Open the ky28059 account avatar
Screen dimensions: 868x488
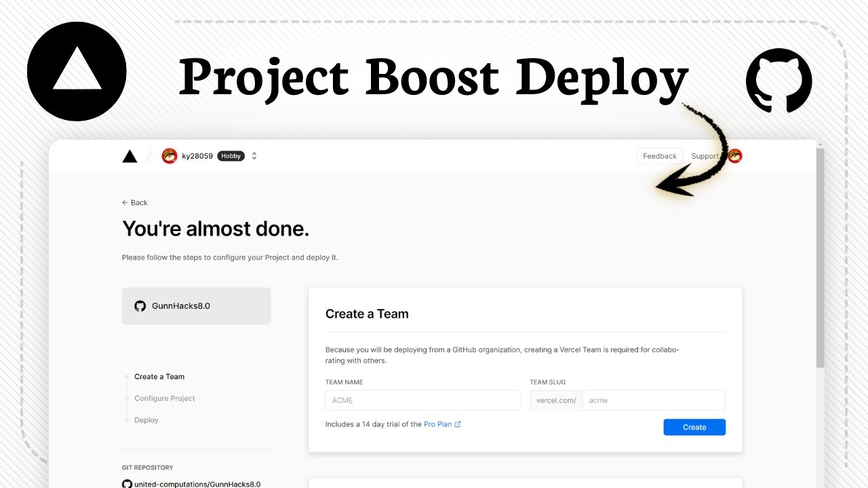pyautogui.click(x=169, y=156)
